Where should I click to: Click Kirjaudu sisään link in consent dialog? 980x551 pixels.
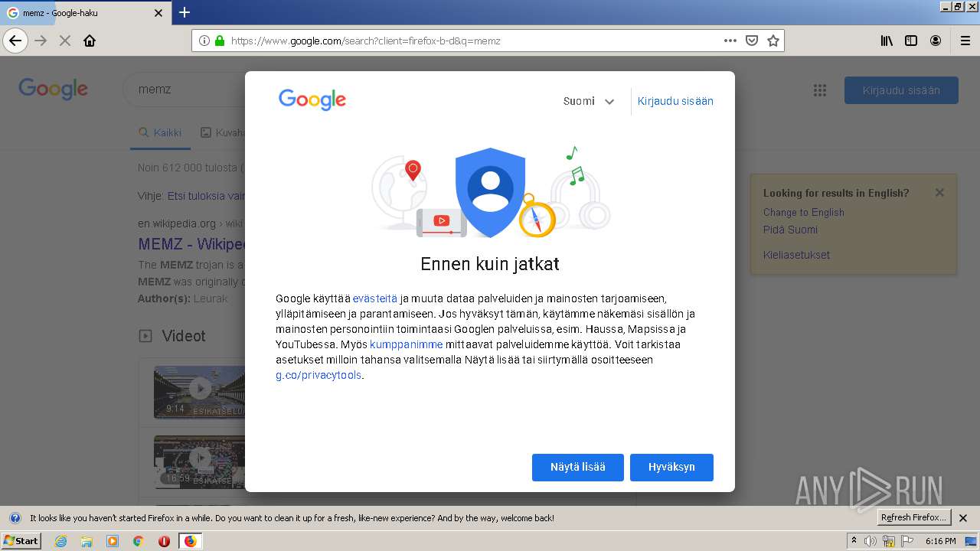pyautogui.click(x=675, y=101)
